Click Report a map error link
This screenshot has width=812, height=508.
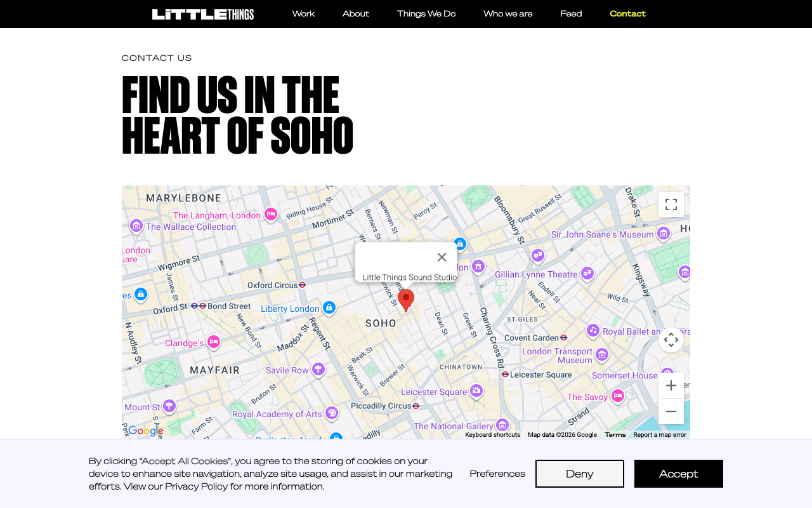660,435
